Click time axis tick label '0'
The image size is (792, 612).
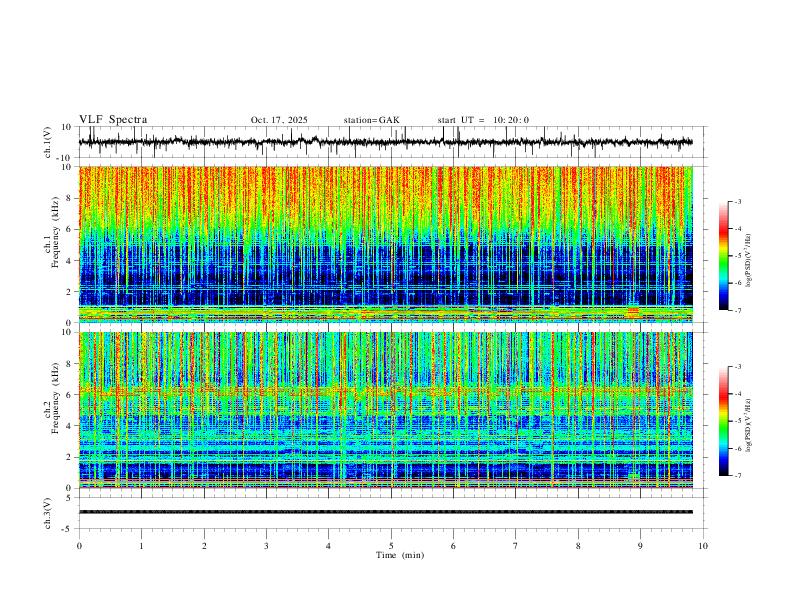tap(79, 546)
